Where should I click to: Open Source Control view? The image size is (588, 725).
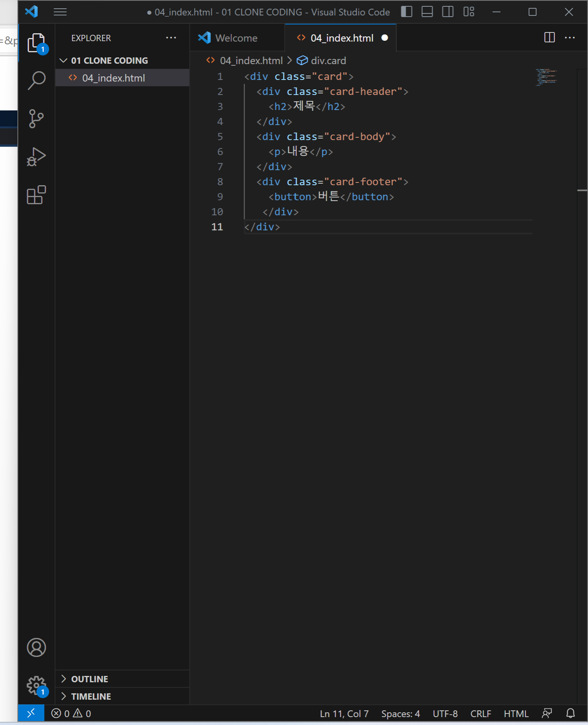(x=36, y=118)
